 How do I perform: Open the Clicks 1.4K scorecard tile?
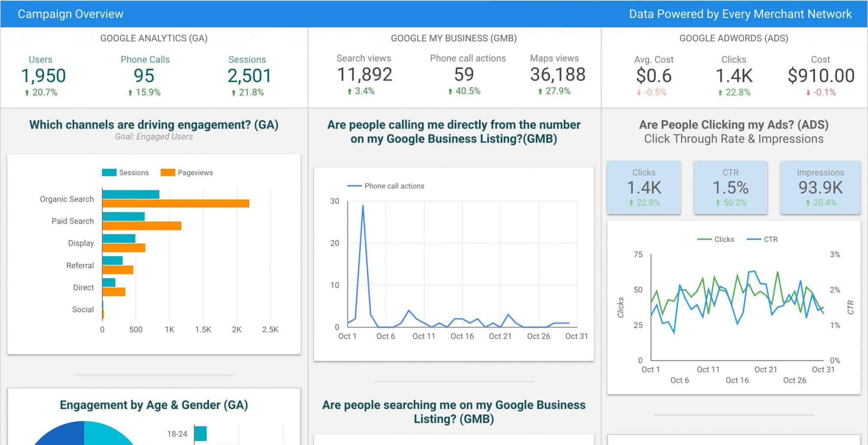pos(644,187)
